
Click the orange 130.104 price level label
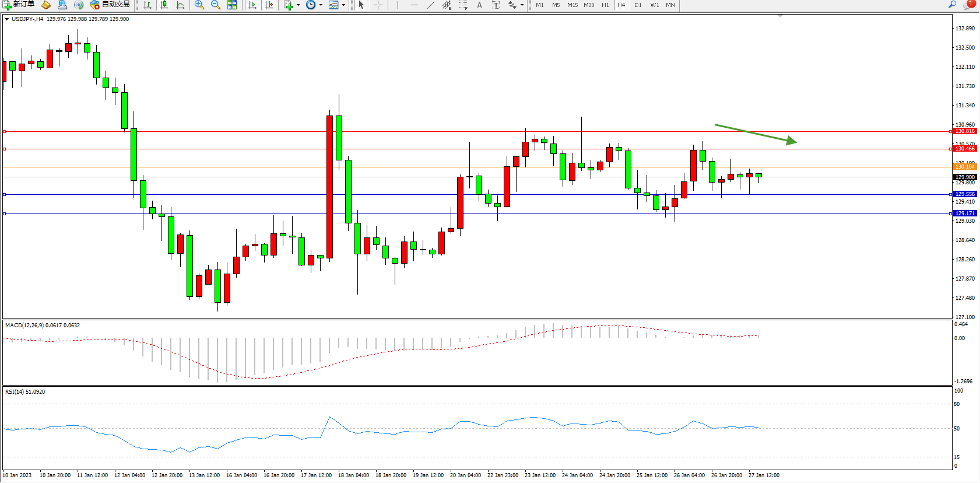pyautogui.click(x=964, y=167)
